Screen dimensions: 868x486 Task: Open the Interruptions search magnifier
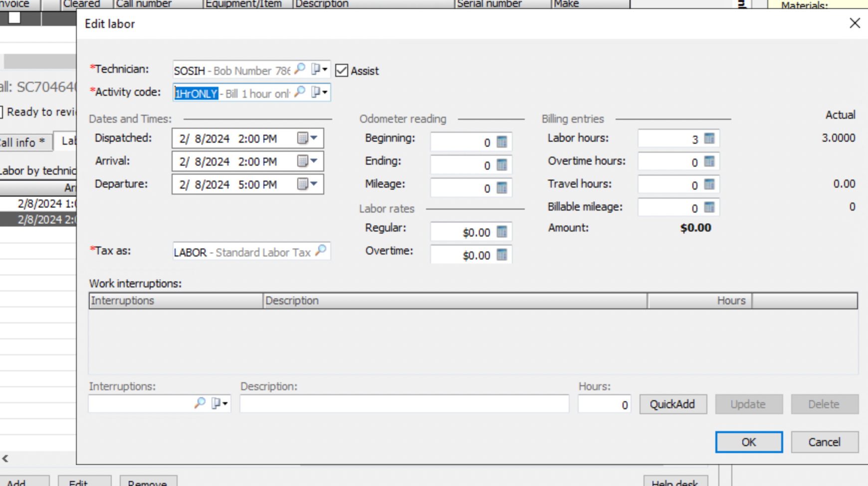pos(200,403)
